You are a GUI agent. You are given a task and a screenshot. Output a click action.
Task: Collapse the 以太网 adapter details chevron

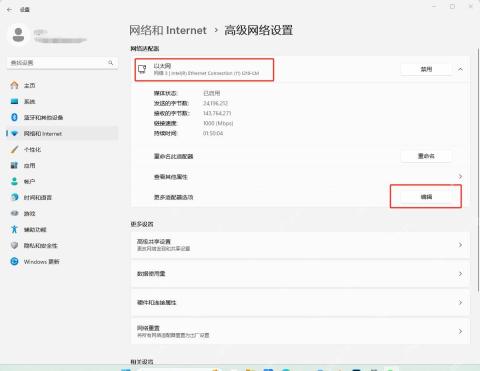click(x=460, y=69)
